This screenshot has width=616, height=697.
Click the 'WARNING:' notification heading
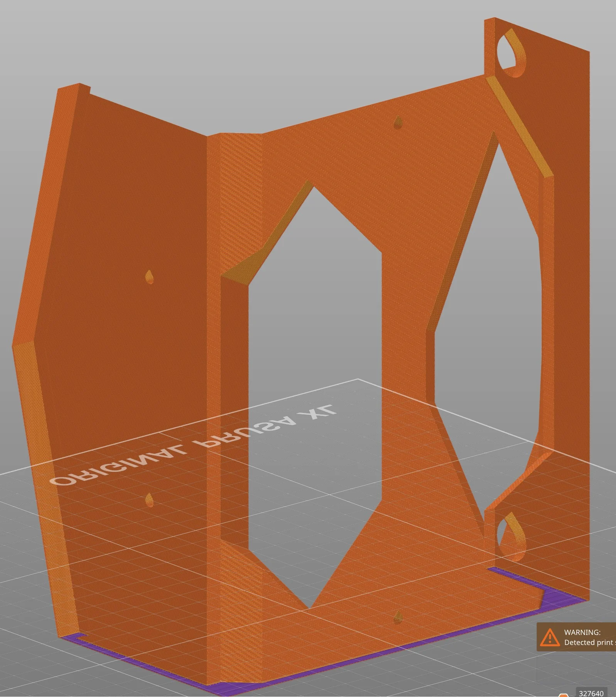582,632
